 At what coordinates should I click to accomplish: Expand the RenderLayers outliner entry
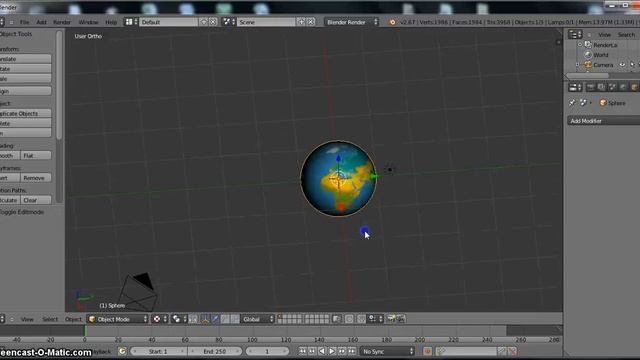point(580,44)
